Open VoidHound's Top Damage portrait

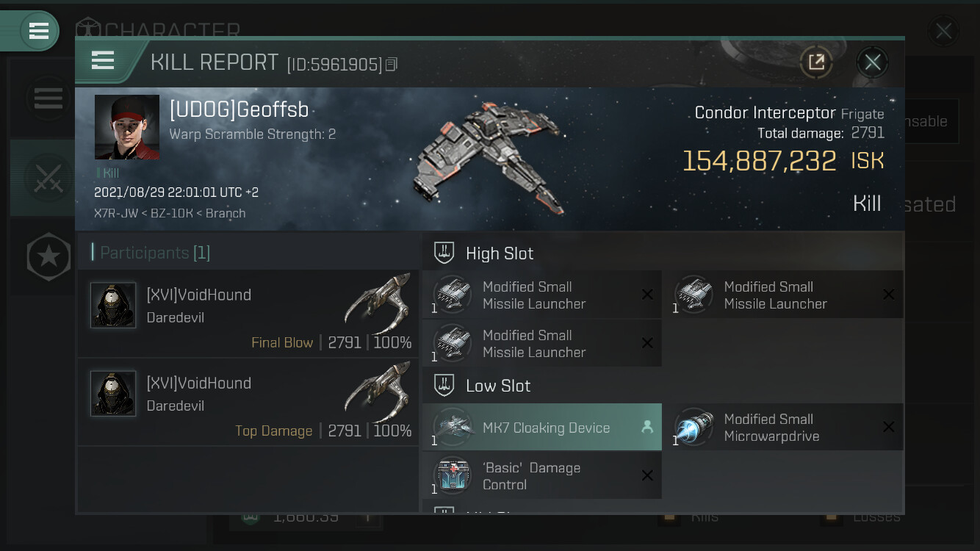click(x=113, y=393)
